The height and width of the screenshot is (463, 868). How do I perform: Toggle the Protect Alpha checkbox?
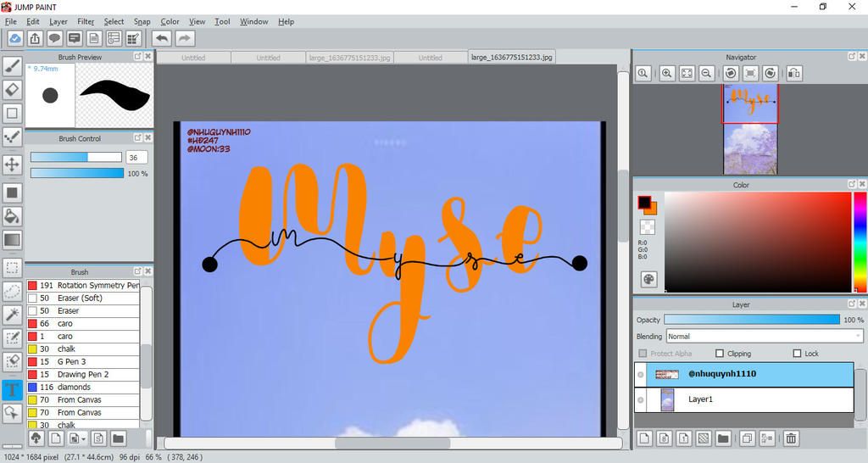[643, 354]
